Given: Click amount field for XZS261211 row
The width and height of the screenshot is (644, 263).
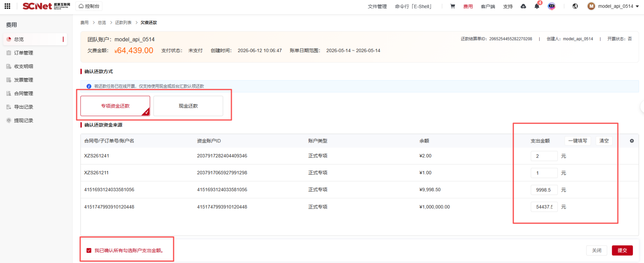Looking at the screenshot, I should coord(544,173).
